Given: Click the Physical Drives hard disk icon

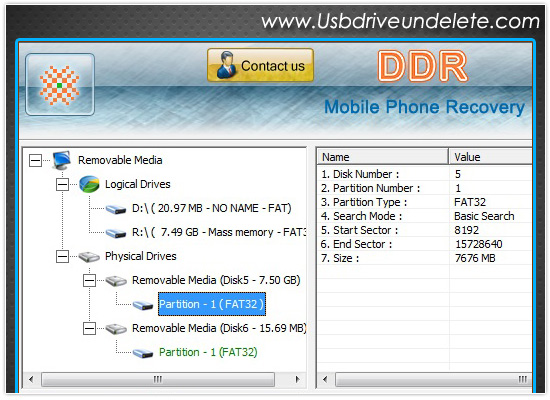Looking at the screenshot, I should pyautogui.click(x=89, y=256).
